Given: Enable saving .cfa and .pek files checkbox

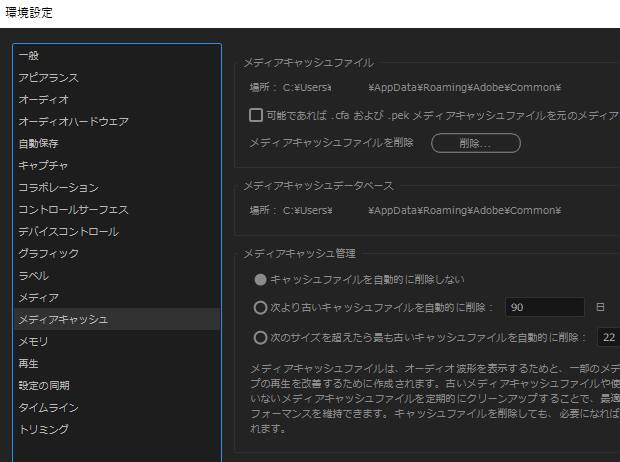Looking at the screenshot, I should coord(256,115).
